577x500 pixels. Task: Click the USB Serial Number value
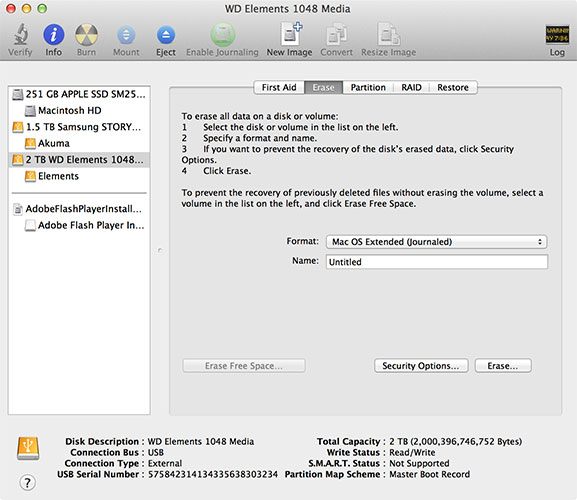(213, 474)
